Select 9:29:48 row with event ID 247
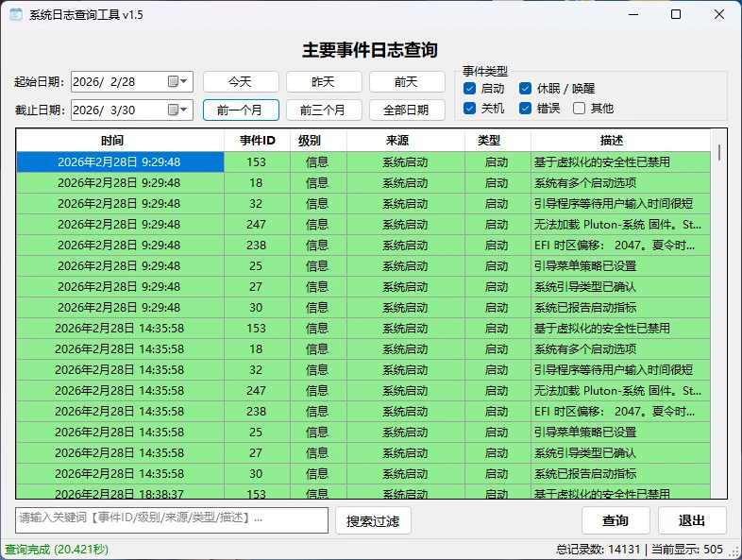This screenshot has height=560, width=742. coord(363,225)
